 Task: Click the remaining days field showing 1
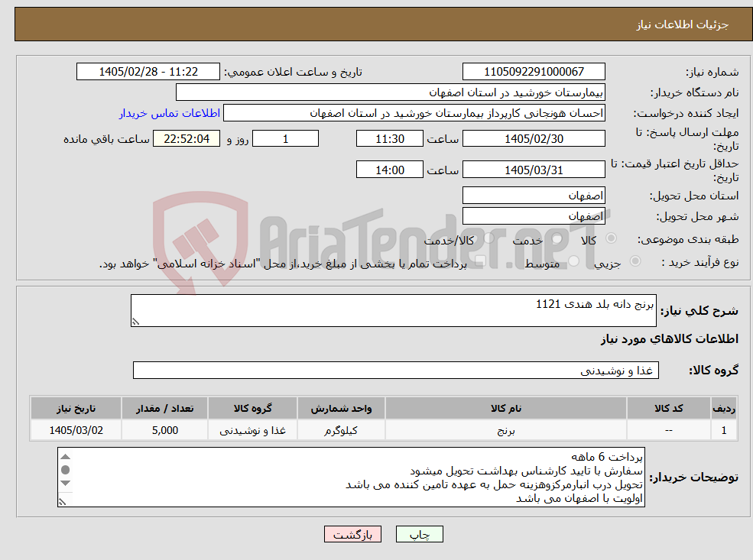pos(285,139)
